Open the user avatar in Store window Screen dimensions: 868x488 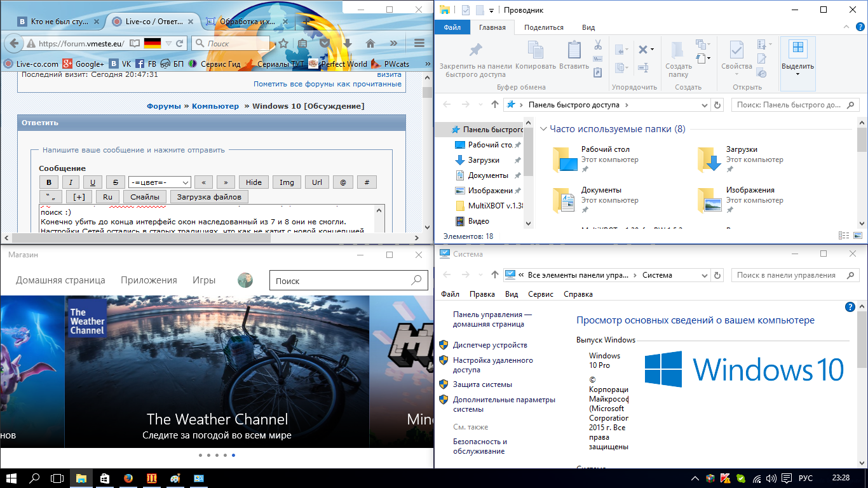(x=245, y=280)
